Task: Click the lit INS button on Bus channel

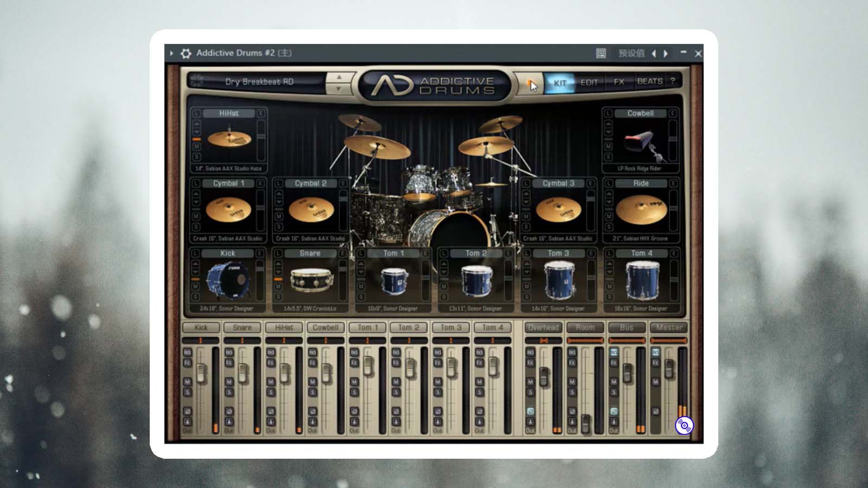Action: pos(614,352)
